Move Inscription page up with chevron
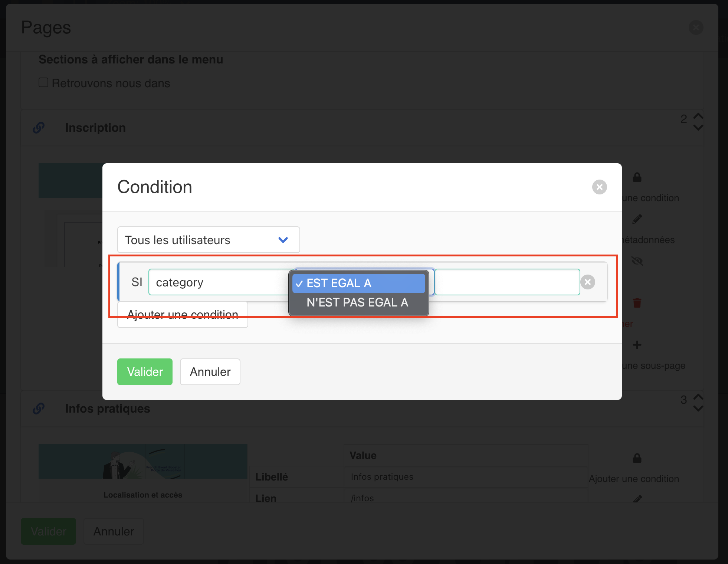Screen dimensions: 728x564 point(698,116)
